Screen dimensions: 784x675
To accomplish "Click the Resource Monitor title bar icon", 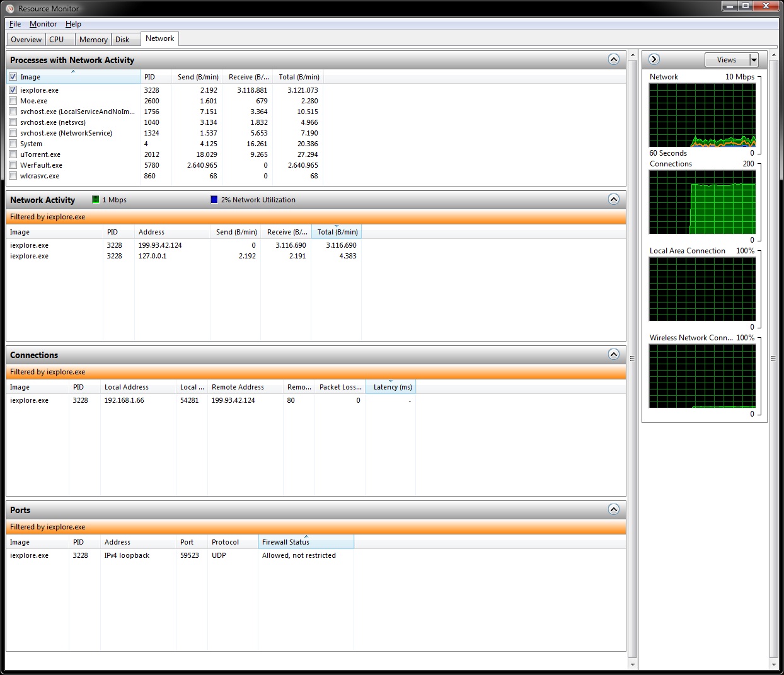I will click(8, 9).
